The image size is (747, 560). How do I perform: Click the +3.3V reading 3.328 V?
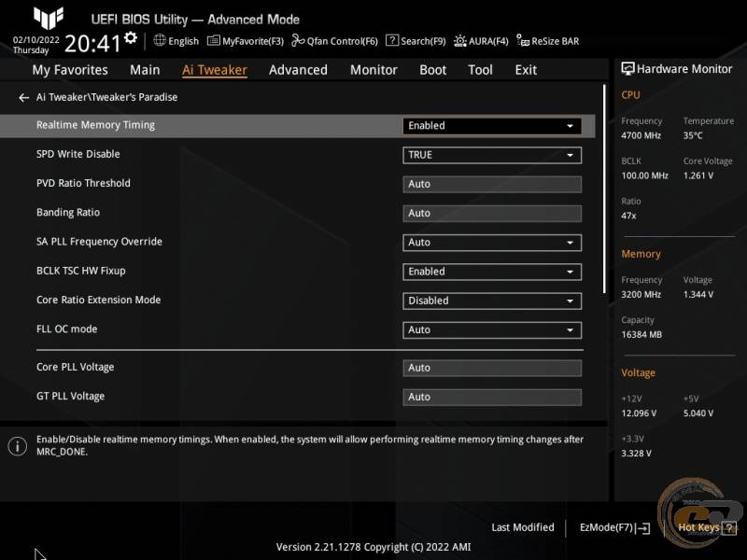pyautogui.click(x=636, y=454)
